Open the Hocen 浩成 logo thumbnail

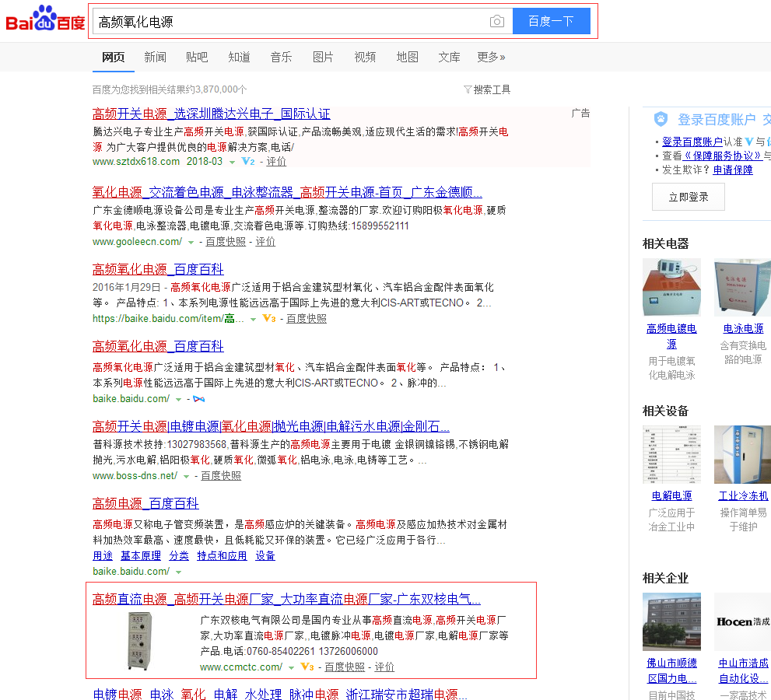coord(742,622)
